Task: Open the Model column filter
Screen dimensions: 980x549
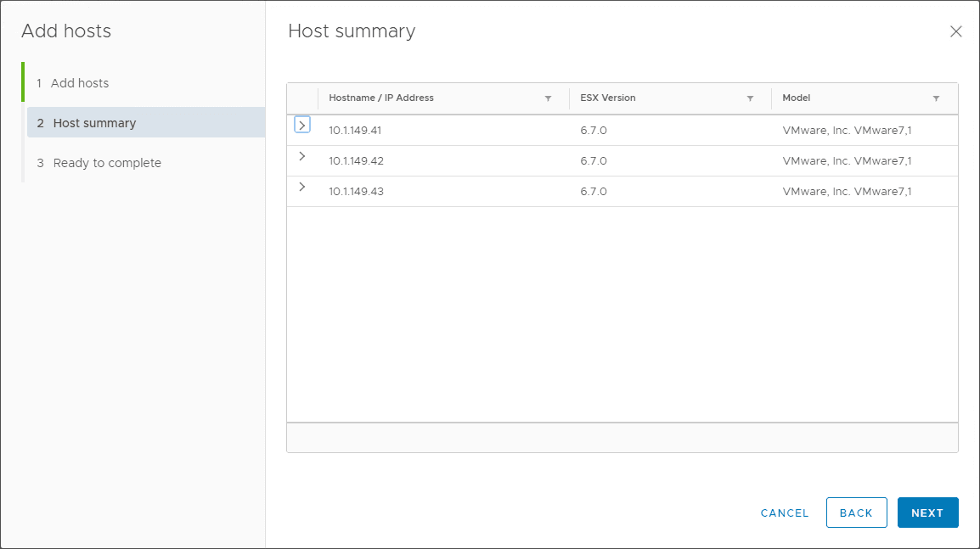Action: 936,98
